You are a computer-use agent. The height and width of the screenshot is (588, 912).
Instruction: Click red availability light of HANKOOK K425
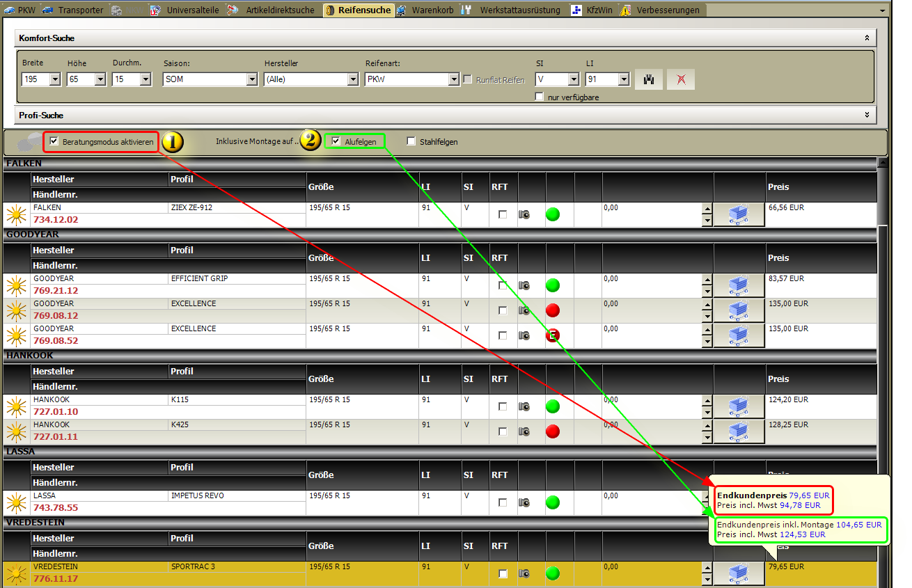coord(553,432)
